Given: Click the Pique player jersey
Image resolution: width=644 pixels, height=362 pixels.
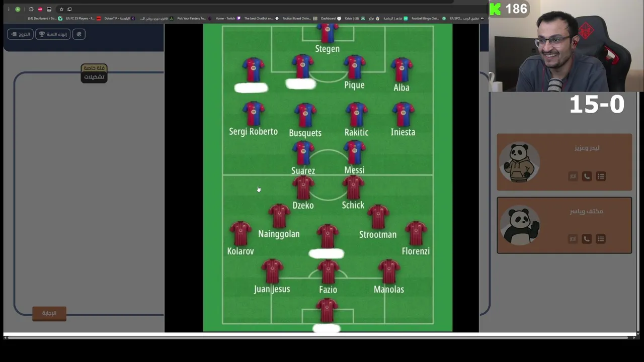Looking at the screenshot, I should tap(355, 67).
